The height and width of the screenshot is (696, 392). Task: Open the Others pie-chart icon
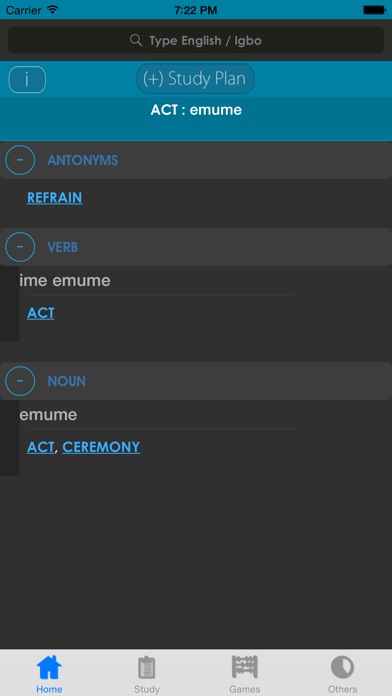(x=342, y=667)
